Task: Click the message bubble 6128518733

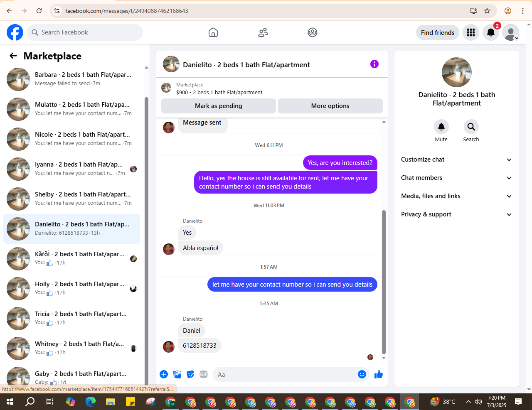Action: 199,345
